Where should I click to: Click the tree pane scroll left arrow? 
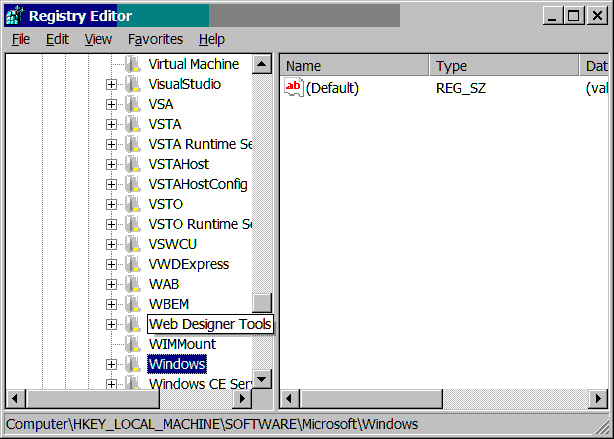pyautogui.click(x=15, y=399)
